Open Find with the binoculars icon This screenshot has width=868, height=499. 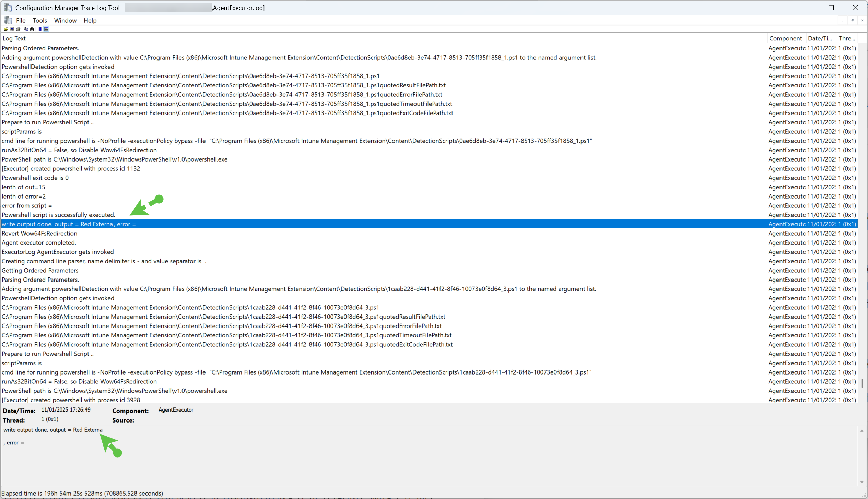click(32, 29)
